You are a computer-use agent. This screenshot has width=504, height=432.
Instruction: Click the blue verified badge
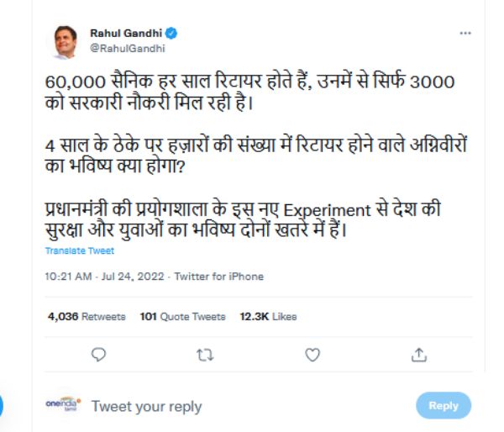tap(171, 34)
